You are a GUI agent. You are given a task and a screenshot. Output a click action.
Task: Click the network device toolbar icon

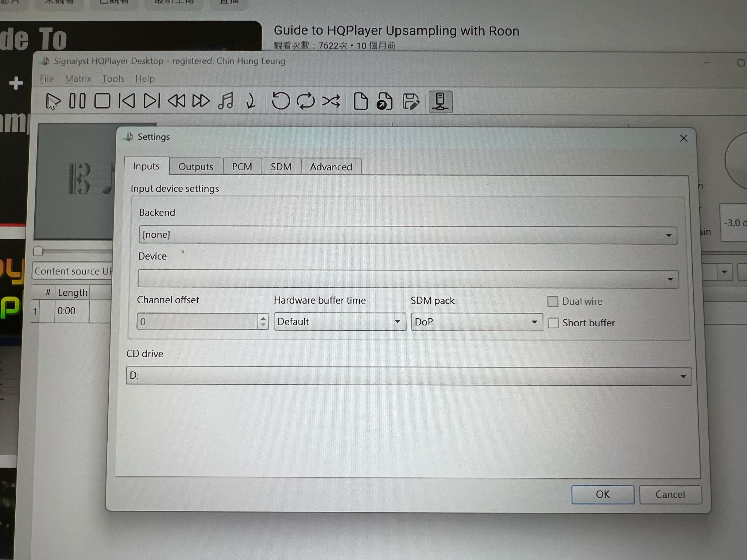(441, 101)
